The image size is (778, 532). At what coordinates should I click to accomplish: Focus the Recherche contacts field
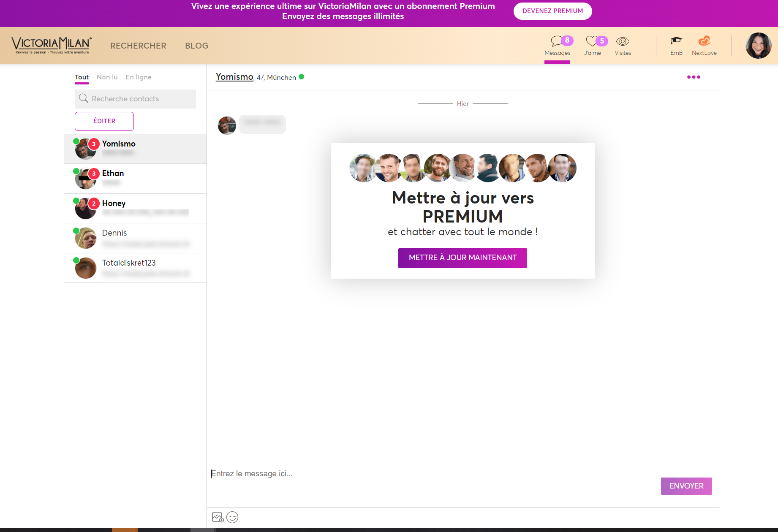pos(135,99)
